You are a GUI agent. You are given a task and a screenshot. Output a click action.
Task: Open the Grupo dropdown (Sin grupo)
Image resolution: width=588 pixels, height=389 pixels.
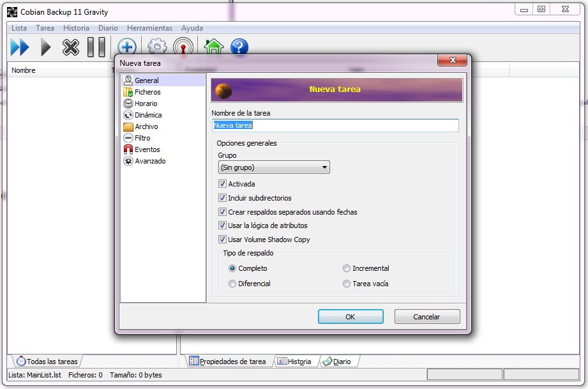tap(274, 167)
